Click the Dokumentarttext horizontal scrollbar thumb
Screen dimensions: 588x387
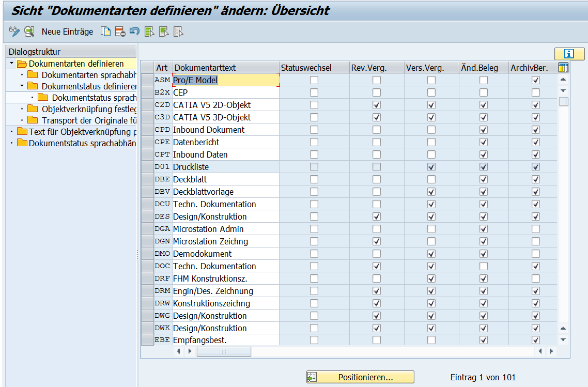[224, 351]
